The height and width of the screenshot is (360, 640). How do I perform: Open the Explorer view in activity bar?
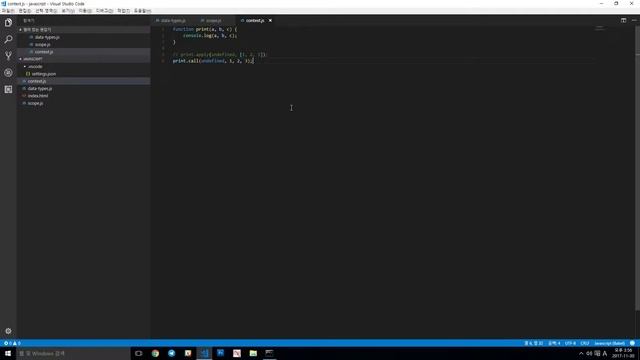coord(8,23)
